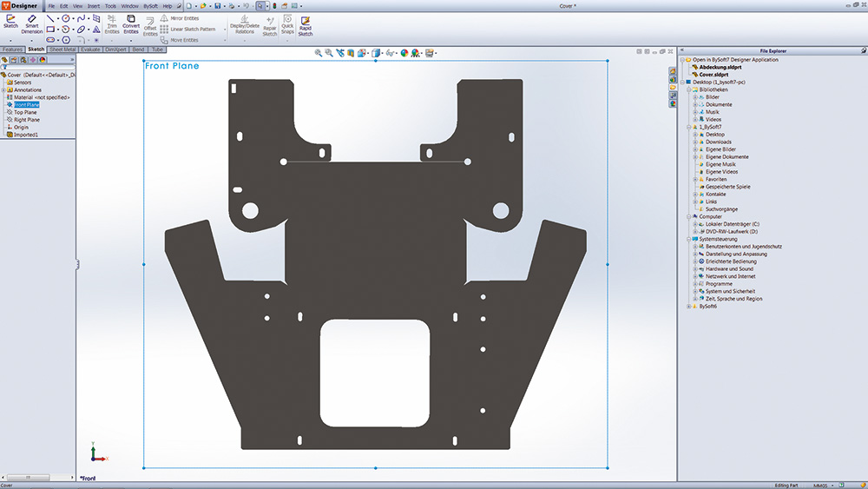This screenshot has width=868, height=489.
Task: Collapse the File Explorer pane with chevrons
Action: [x=682, y=50]
